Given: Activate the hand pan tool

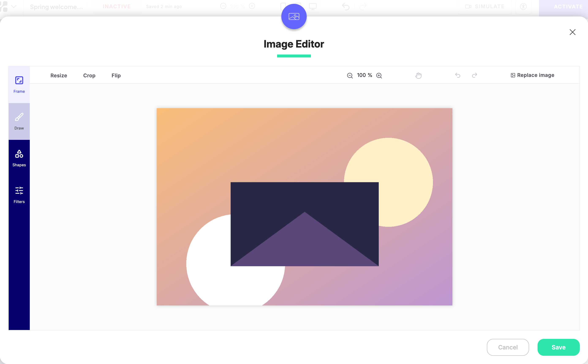Looking at the screenshot, I should [x=418, y=76].
